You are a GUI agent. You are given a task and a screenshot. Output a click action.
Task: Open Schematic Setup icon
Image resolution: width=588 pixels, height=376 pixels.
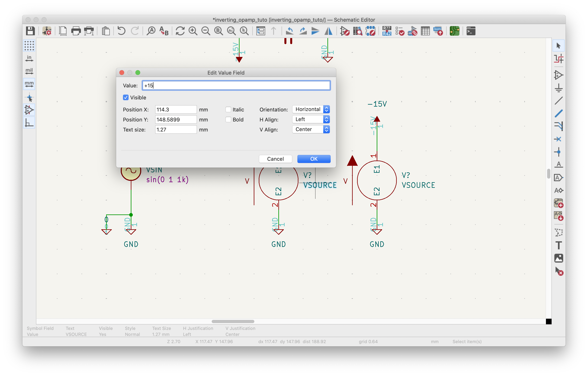click(x=47, y=31)
